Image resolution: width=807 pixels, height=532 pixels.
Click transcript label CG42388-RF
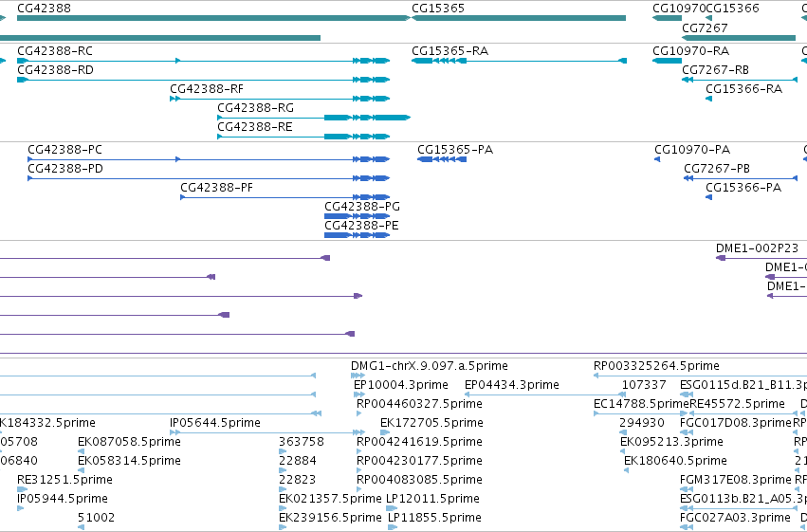207,89
